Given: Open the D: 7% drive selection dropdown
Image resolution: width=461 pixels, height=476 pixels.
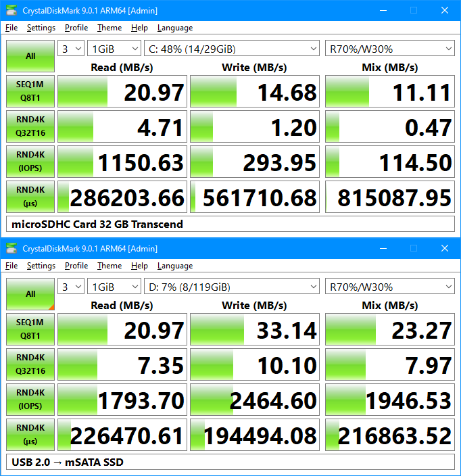Looking at the screenshot, I should tap(231, 287).
